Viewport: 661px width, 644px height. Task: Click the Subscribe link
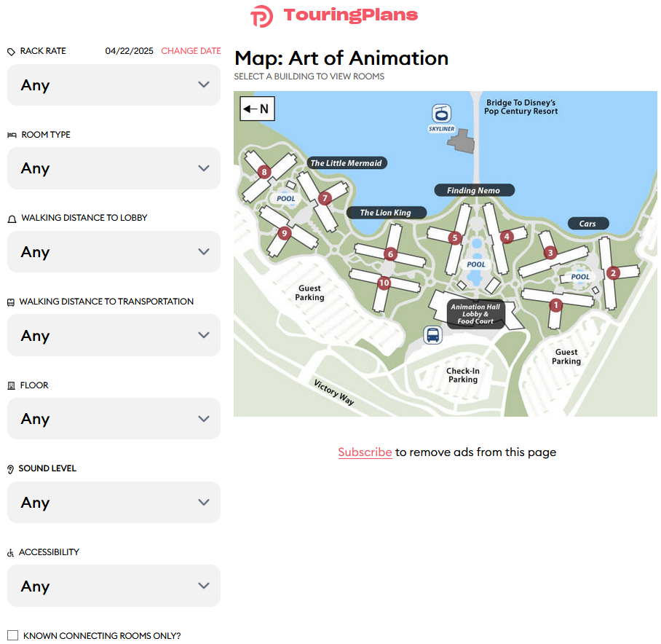pyautogui.click(x=365, y=452)
